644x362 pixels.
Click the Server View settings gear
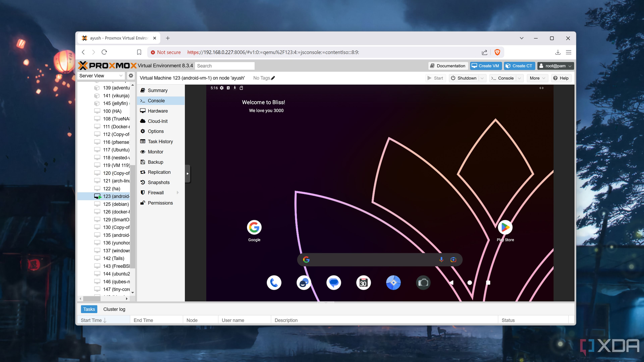pyautogui.click(x=131, y=76)
